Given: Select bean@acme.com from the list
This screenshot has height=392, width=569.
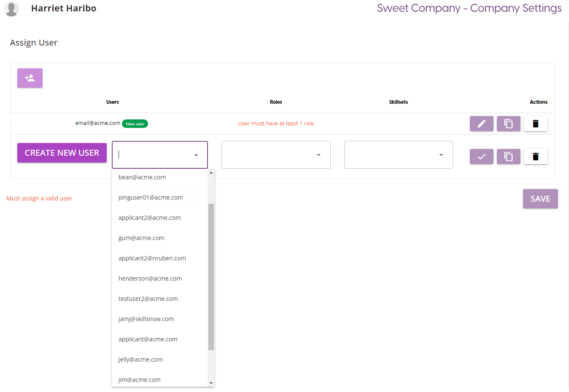Looking at the screenshot, I should pyautogui.click(x=142, y=177).
